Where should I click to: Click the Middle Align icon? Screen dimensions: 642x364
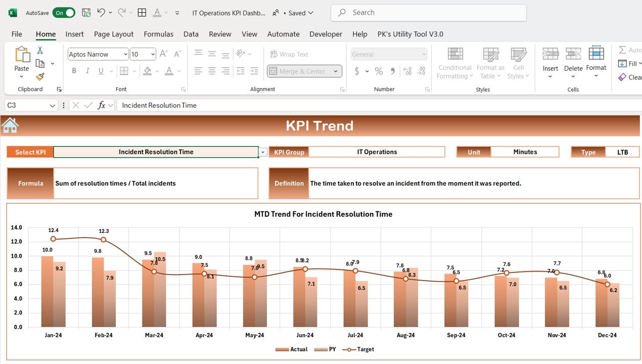click(x=212, y=54)
